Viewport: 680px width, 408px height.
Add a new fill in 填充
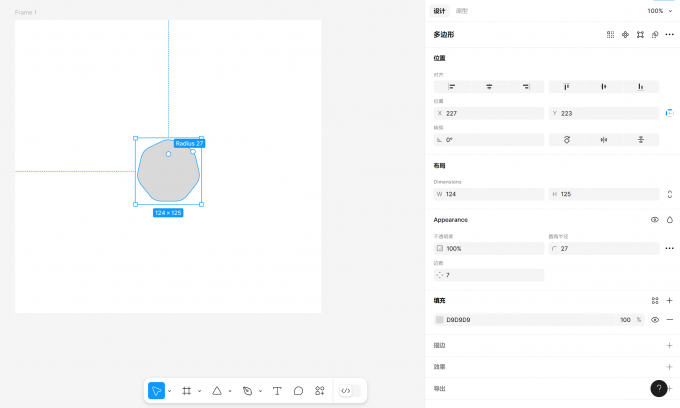pyautogui.click(x=670, y=300)
